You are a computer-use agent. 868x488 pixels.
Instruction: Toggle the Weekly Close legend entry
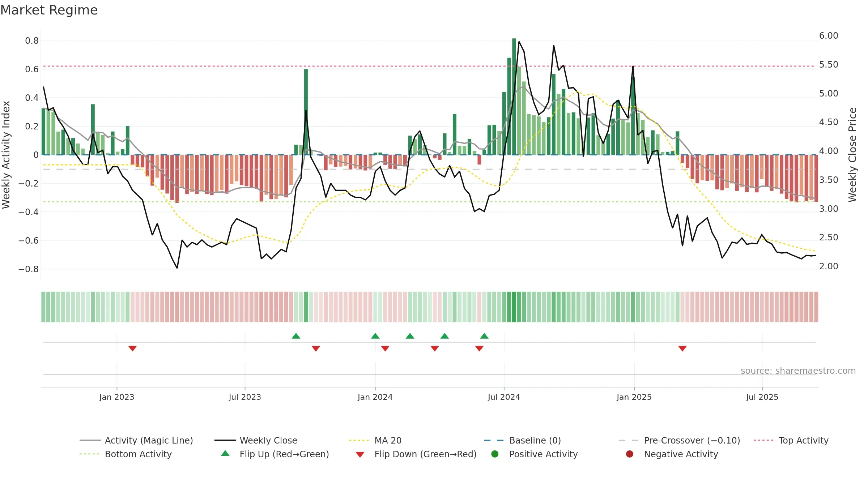click(x=256, y=440)
